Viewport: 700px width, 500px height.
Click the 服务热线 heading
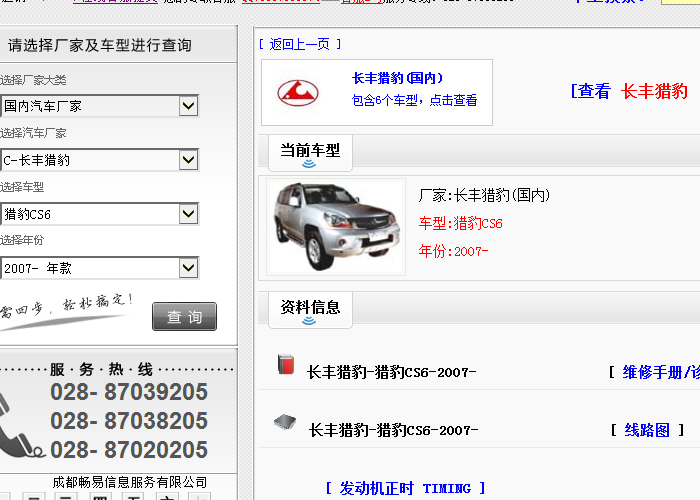101,370
